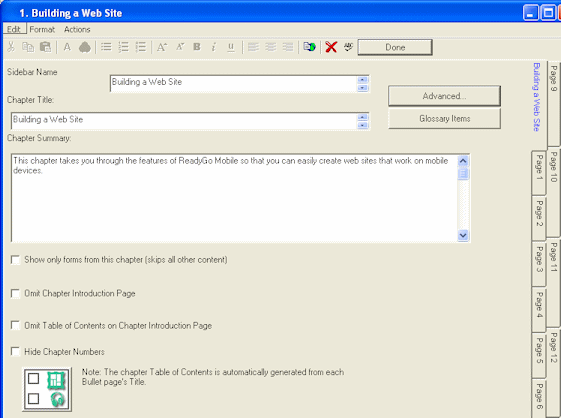Open the Edit menu
The image size is (561, 418).
pos(14,29)
